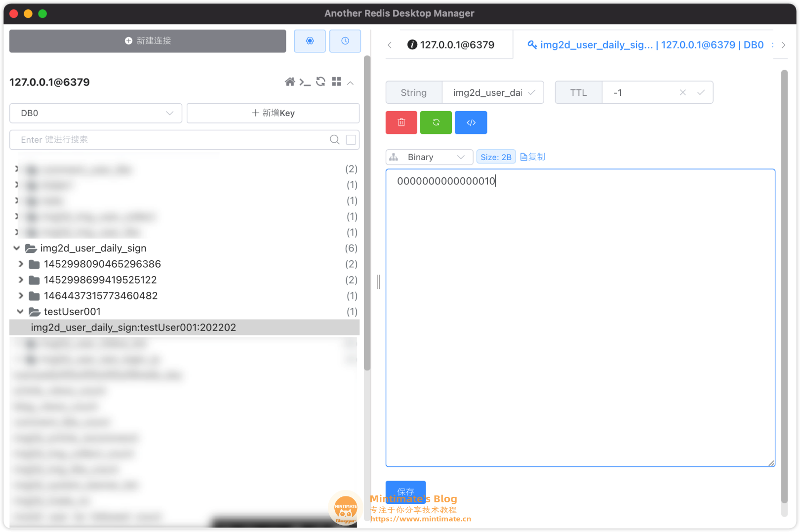Collapse the 127.0.0.1@6379 connection panel
The image size is (800, 532).
tap(351, 82)
